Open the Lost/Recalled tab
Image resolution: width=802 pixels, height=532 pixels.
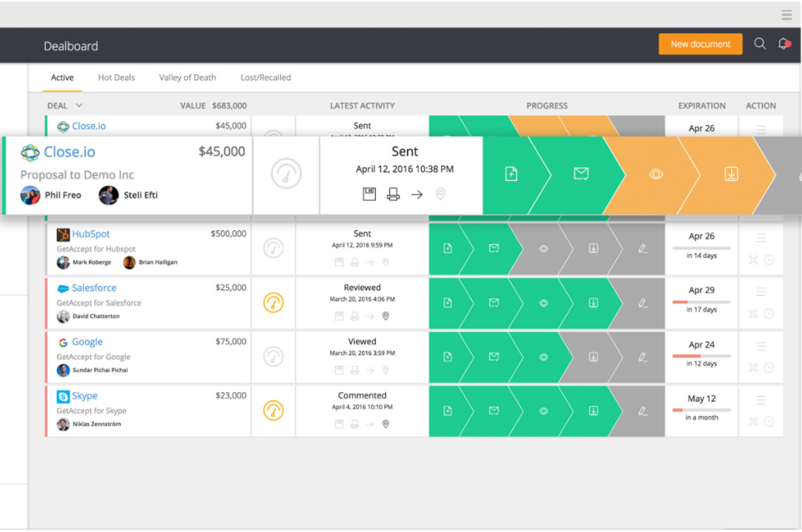pyautogui.click(x=265, y=78)
